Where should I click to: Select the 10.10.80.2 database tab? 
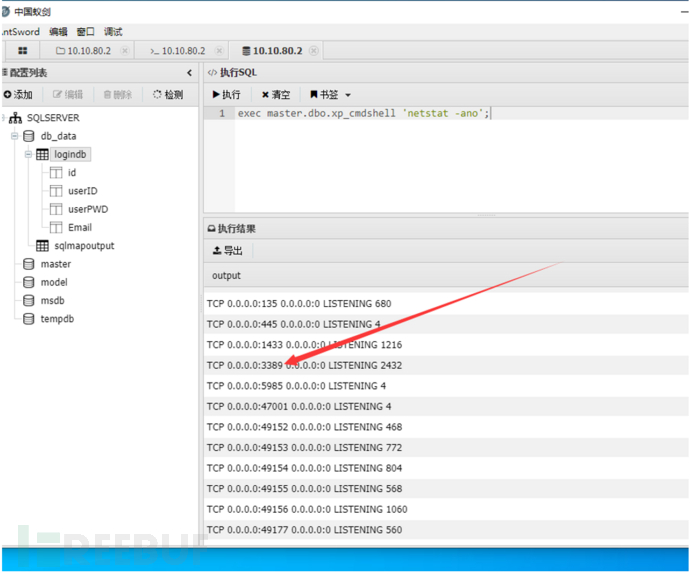pos(272,51)
